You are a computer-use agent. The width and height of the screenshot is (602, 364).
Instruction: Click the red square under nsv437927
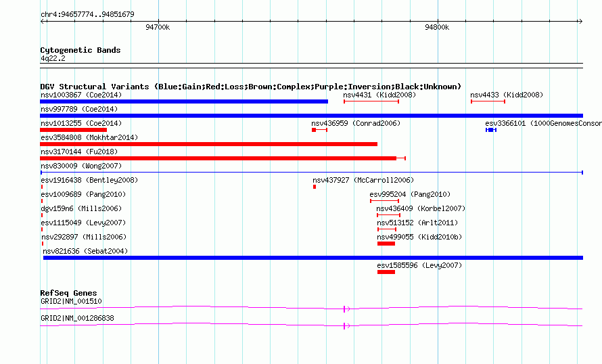tap(315, 187)
